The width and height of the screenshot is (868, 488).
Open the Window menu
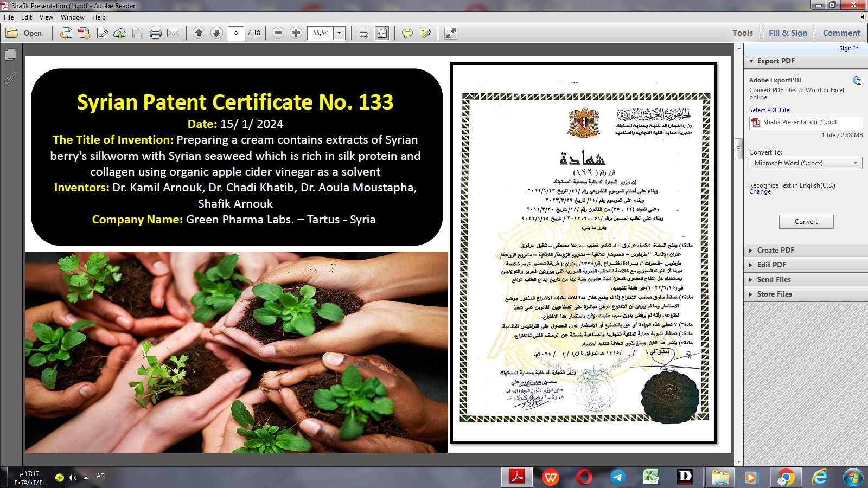coord(72,17)
